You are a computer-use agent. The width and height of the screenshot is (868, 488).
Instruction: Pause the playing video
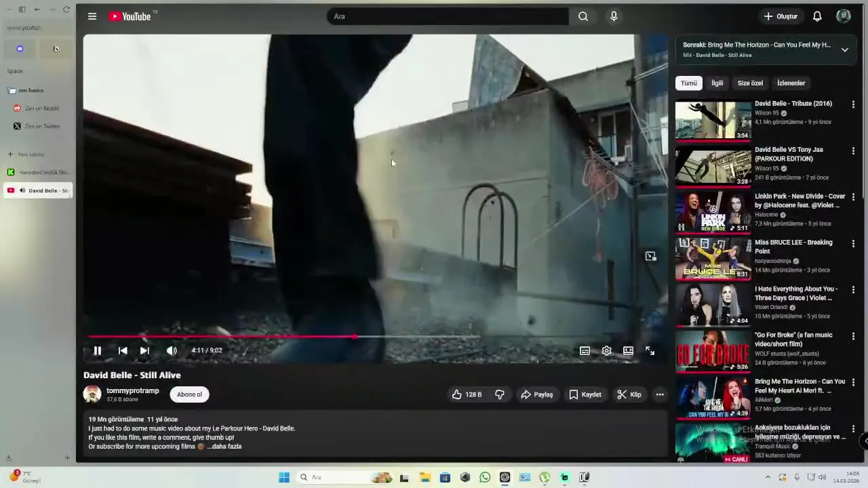pyautogui.click(x=97, y=350)
